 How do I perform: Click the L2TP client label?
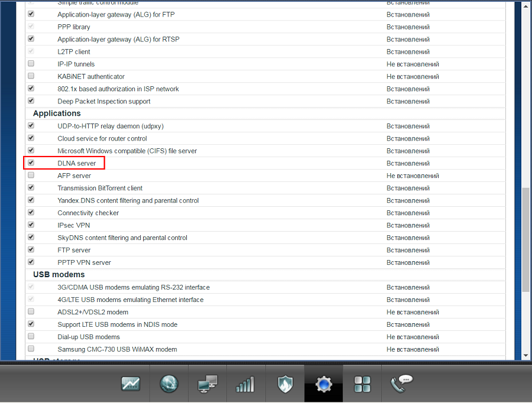[x=74, y=51]
